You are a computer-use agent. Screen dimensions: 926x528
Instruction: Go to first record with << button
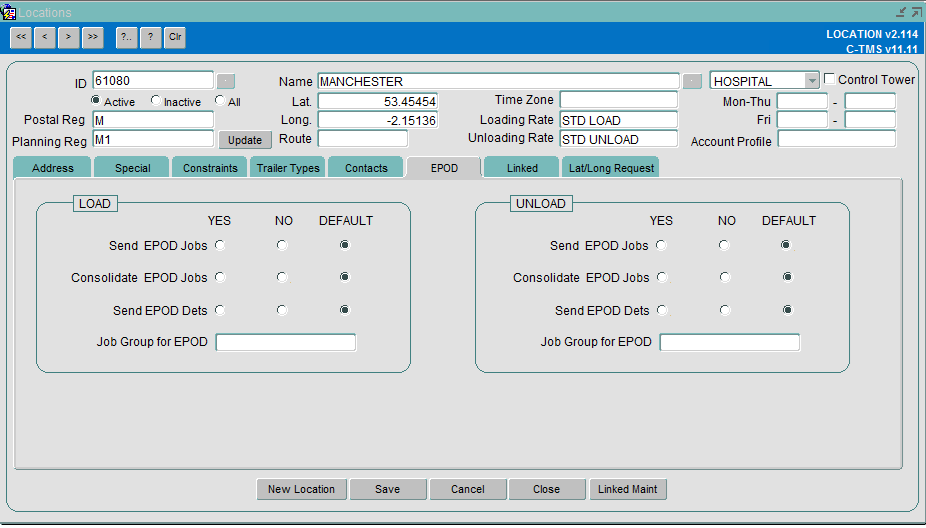(21, 37)
